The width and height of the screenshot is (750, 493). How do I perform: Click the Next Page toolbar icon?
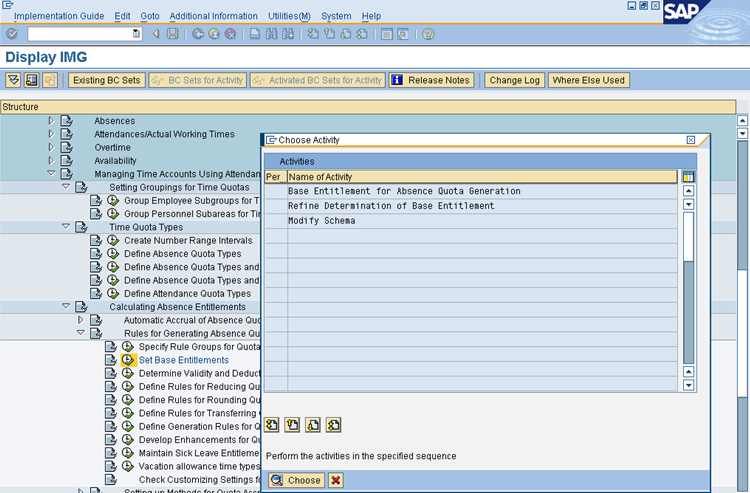[x=345, y=34]
